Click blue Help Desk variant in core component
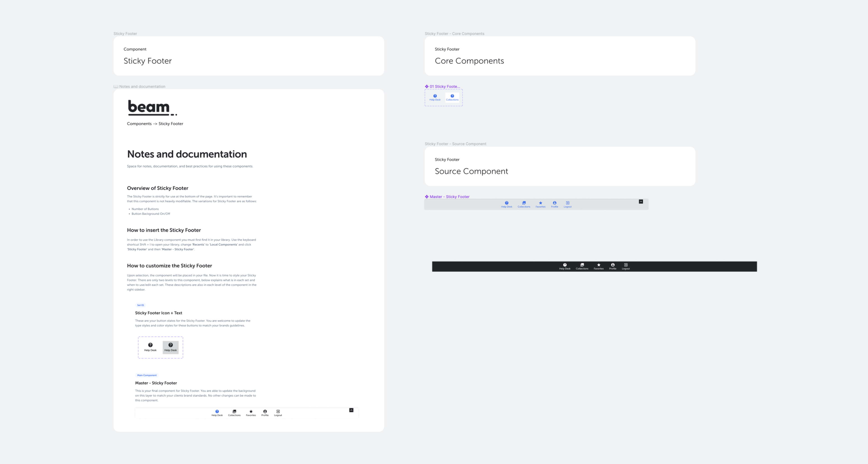The height and width of the screenshot is (464, 868). (435, 98)
